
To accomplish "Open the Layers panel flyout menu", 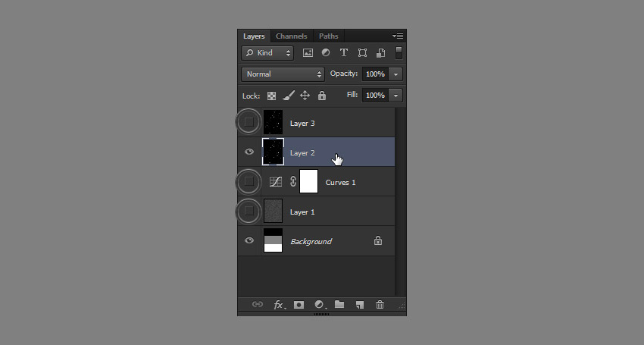I will (x=398, y=36).
